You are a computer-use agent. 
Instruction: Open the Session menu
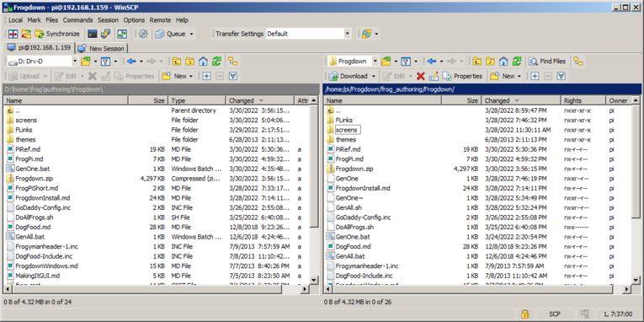click(108, 19)
